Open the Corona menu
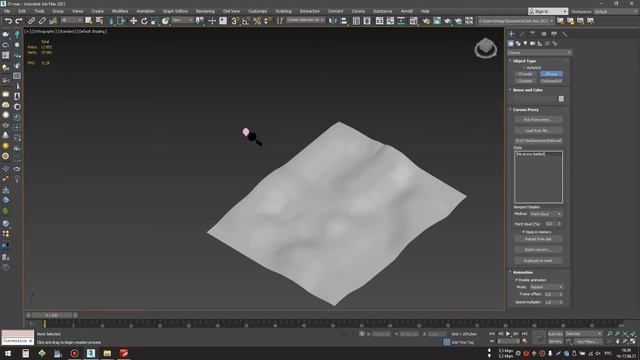Viewport: 640px width, 360px height. 358,11
